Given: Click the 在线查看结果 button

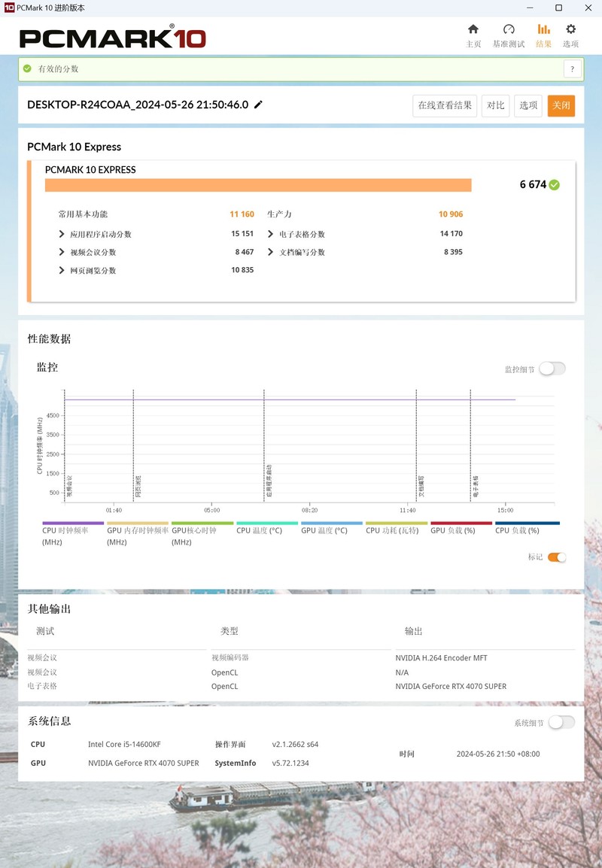Looking at the screenshot, I should click(444, 105).
